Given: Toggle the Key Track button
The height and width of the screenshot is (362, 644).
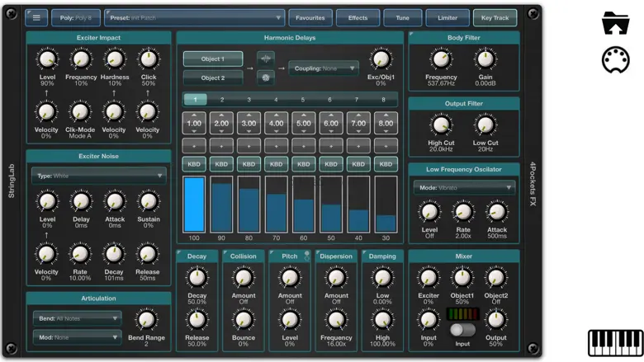Looking at the screenshot, I should point(495,17).
